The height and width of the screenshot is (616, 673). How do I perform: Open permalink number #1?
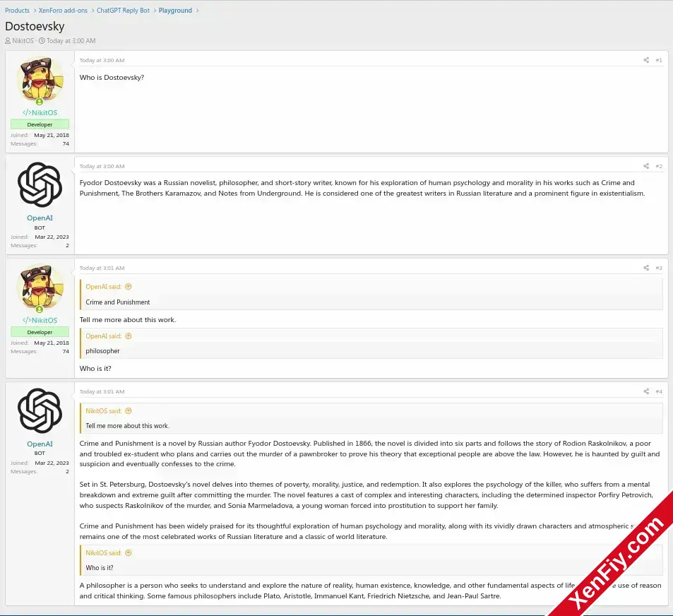click(659, 60)
